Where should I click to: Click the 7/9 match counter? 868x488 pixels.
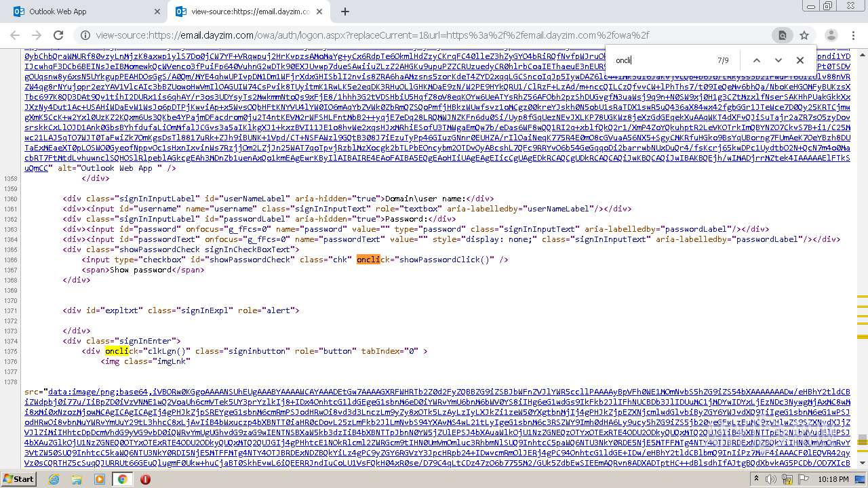[723, 60]
